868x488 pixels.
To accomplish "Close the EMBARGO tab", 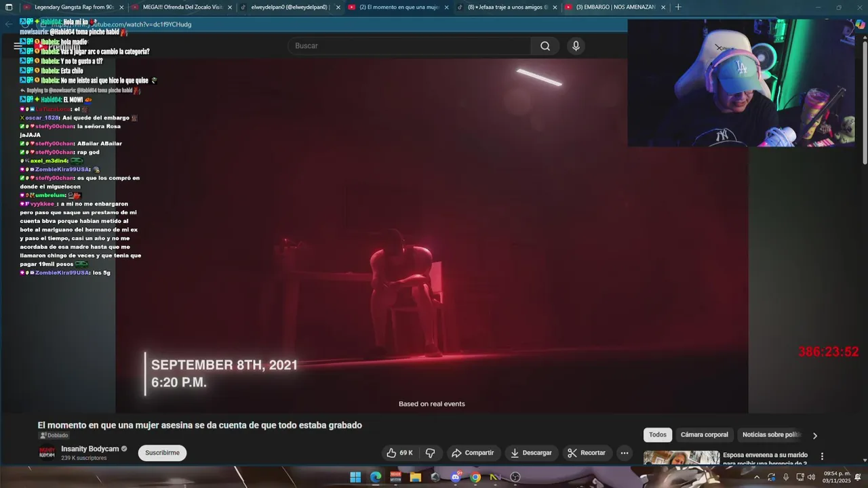I will (x=664, y=7).
